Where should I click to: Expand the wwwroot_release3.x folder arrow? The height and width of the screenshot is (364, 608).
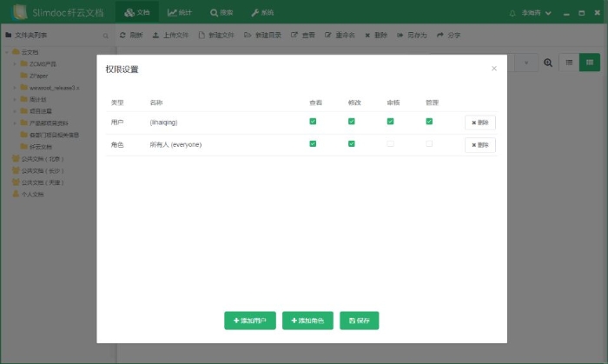coord(15,88)
